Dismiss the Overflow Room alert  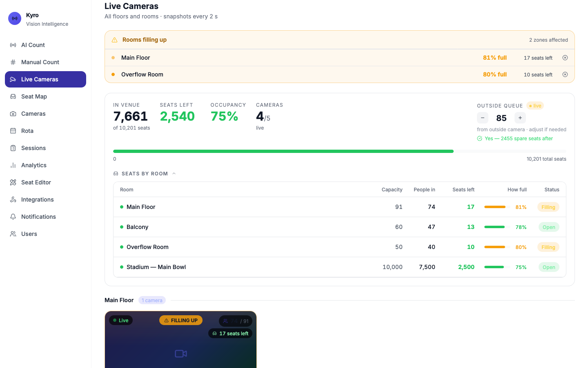[x=565, y=74]
